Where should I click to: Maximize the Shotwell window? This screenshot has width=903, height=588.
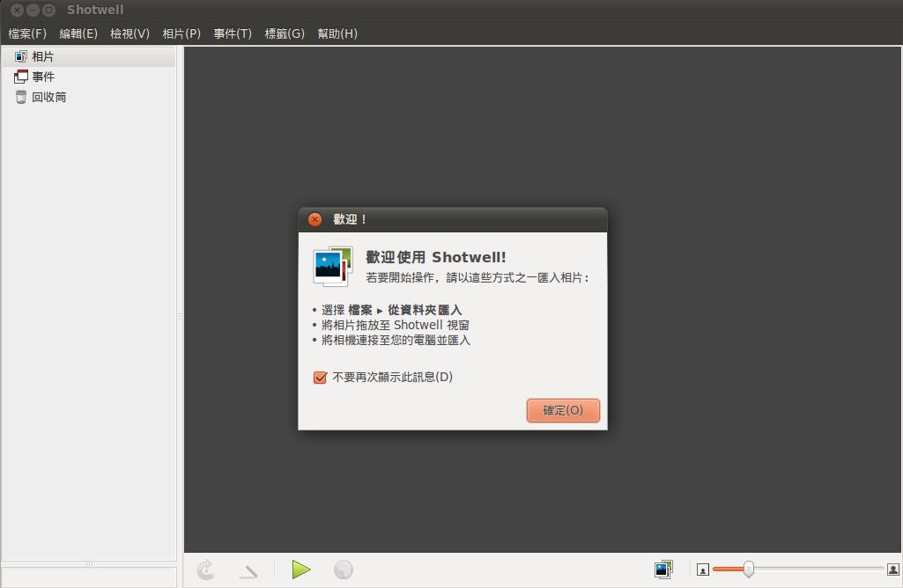coord(49,10)
